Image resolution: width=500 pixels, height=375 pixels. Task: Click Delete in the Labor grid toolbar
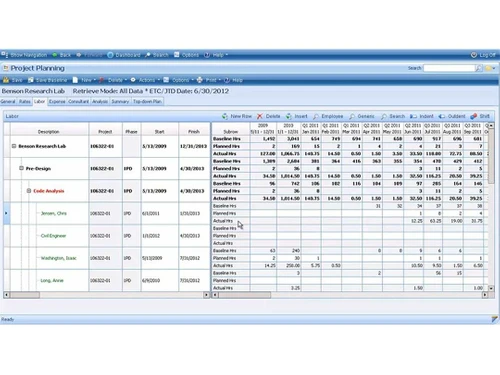pyautogui.click(x=269, y=116)
